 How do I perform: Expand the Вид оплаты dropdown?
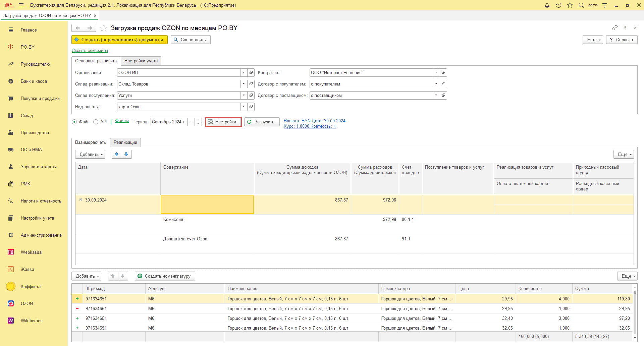point(244,107)
